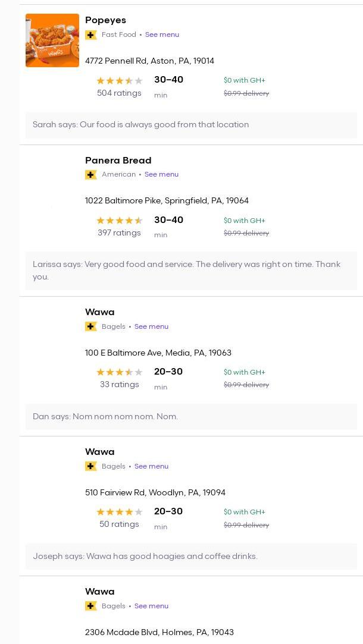Open the Popeyes food thumbnail
This screenshot has width=363, height=644.
tap(52, 40)
